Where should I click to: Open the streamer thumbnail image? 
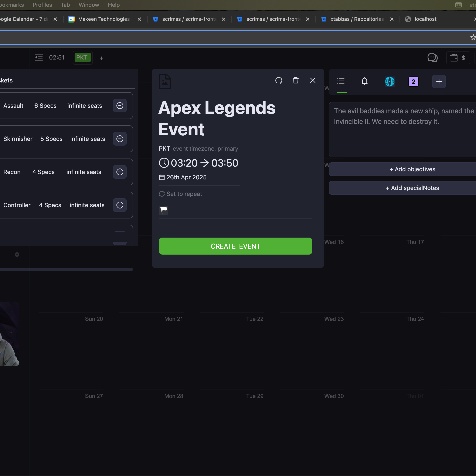9,334
